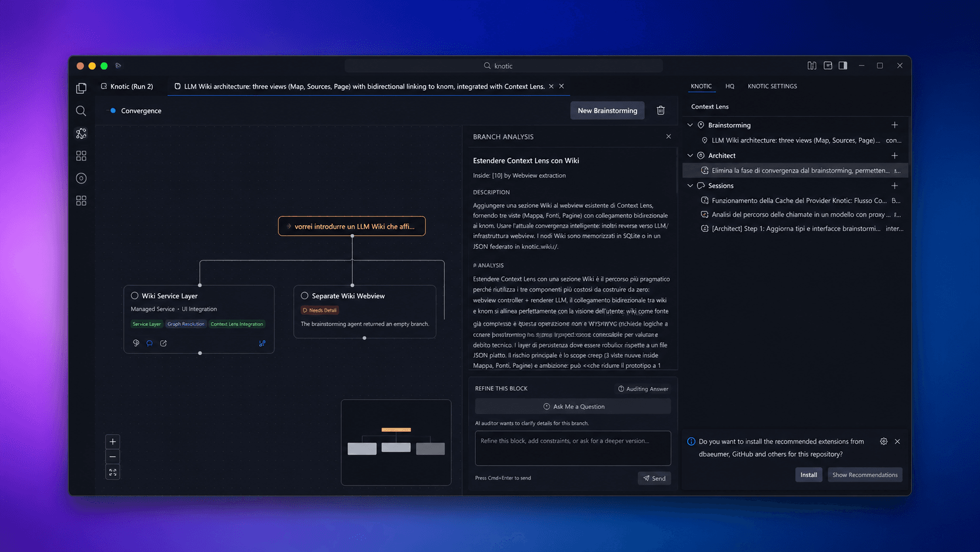The width and height of the screenshot is (980, 552).
Task: Click Show Recommendations button
Action: [x=865, y=475]
